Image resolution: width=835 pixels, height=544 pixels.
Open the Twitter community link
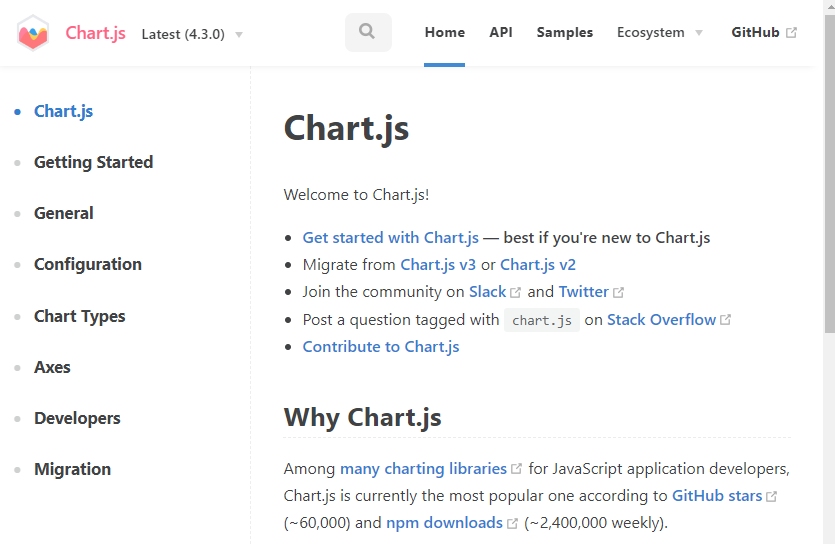point(583,292)
